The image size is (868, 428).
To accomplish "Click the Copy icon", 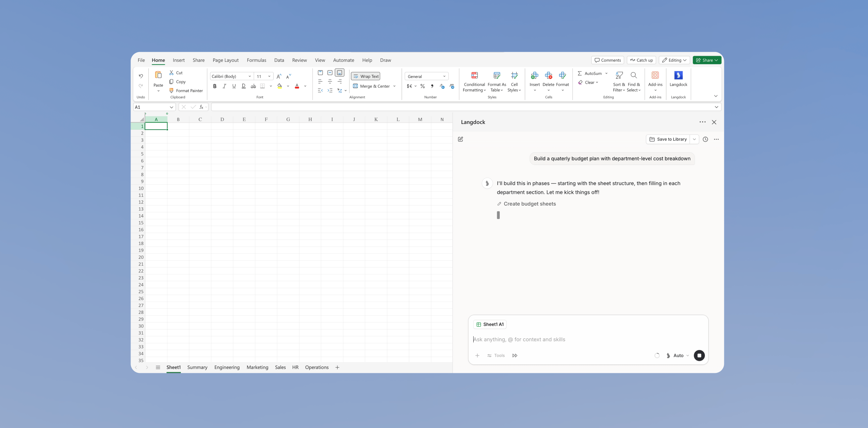I will [172, 82].
